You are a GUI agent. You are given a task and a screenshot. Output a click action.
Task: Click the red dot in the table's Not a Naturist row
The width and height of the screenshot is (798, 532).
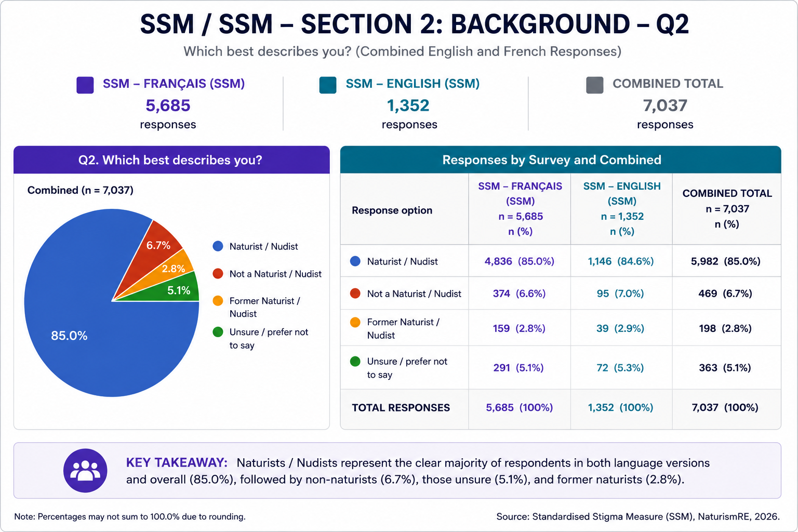tap(355, 294)
